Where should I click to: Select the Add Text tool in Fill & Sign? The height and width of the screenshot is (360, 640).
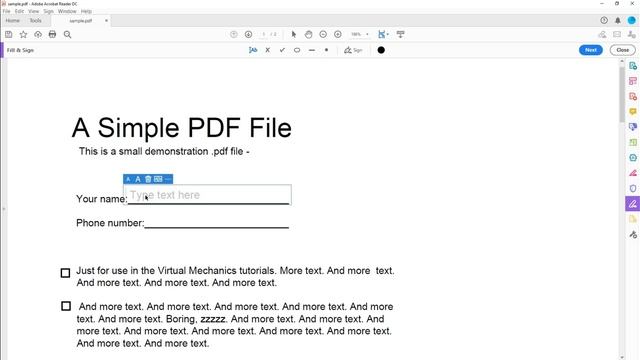[253, 50]
